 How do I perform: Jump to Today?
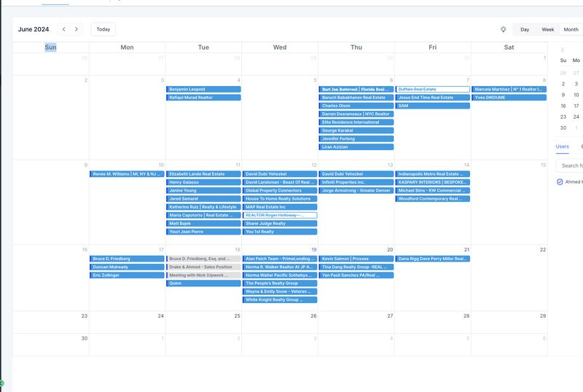click(103, 29)
